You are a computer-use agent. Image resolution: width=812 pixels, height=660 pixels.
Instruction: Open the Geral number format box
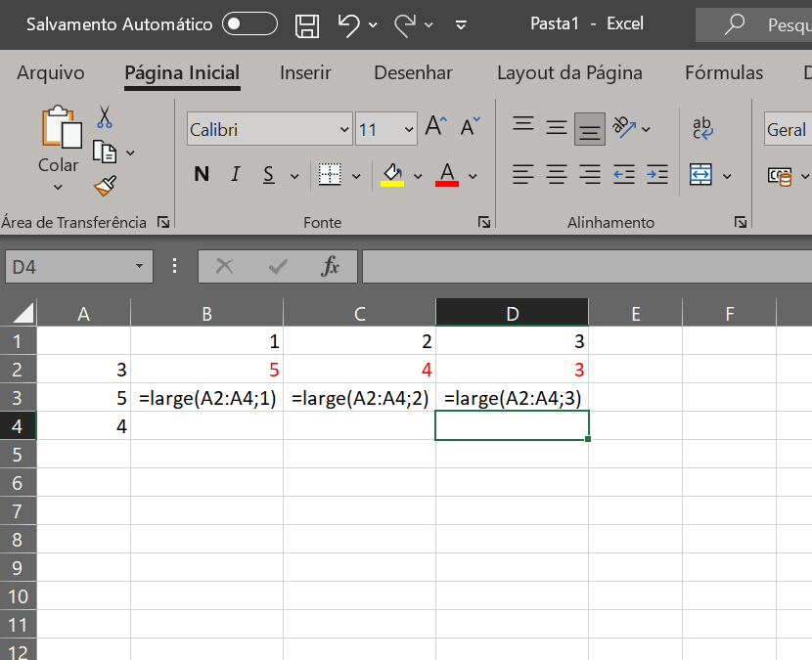pos(789,129)
